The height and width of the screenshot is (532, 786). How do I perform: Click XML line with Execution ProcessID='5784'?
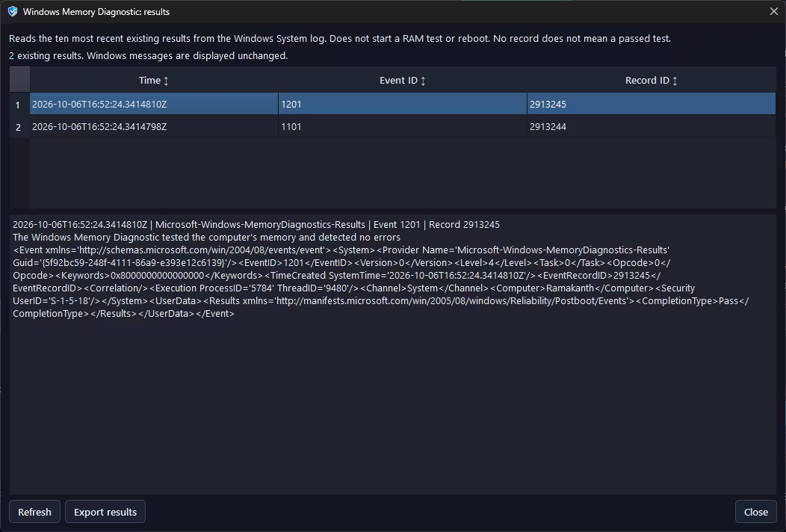354,288
